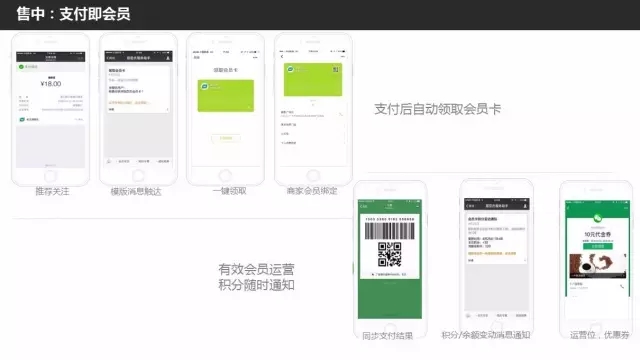Tap the edit pencil icon in 商家会员绑定 list
The width and height of the screenshot is (640, 360).
point(340,114)
